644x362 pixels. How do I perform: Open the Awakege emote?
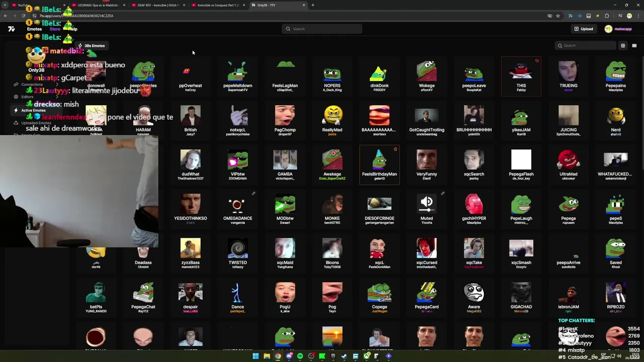(332, 165)
